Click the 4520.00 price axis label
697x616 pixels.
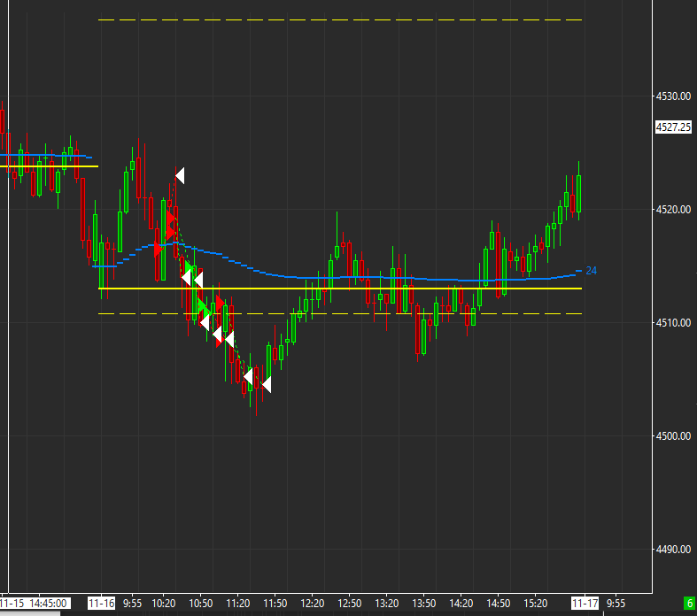[673, 209]
